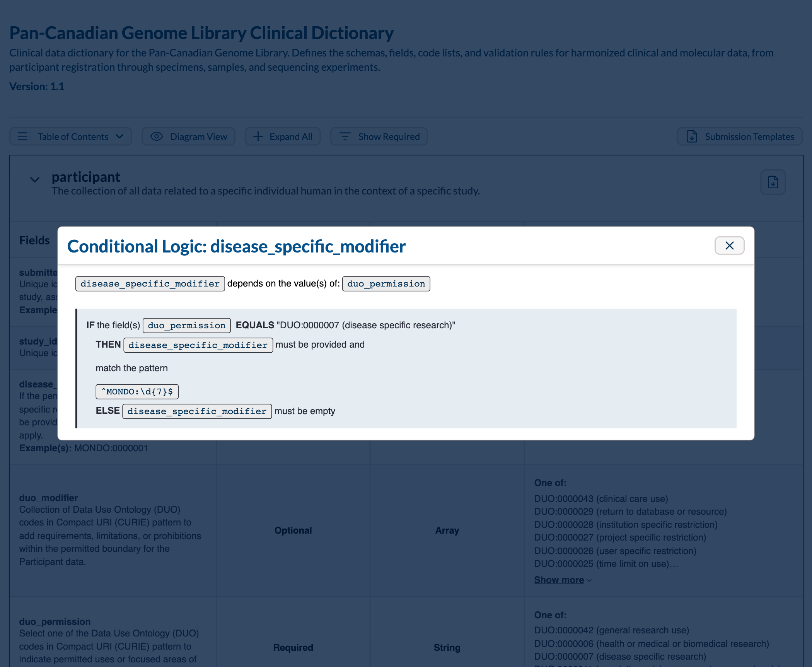
Task: Click the participant schema name
Action: pyautogui.click(x=86, y=177)
